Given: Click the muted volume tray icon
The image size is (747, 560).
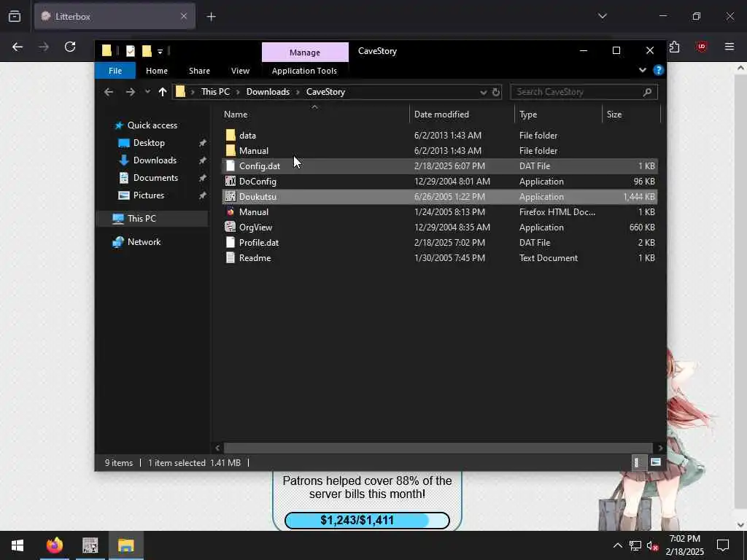Looking at the screenshot, I should [x=652, y=545].
